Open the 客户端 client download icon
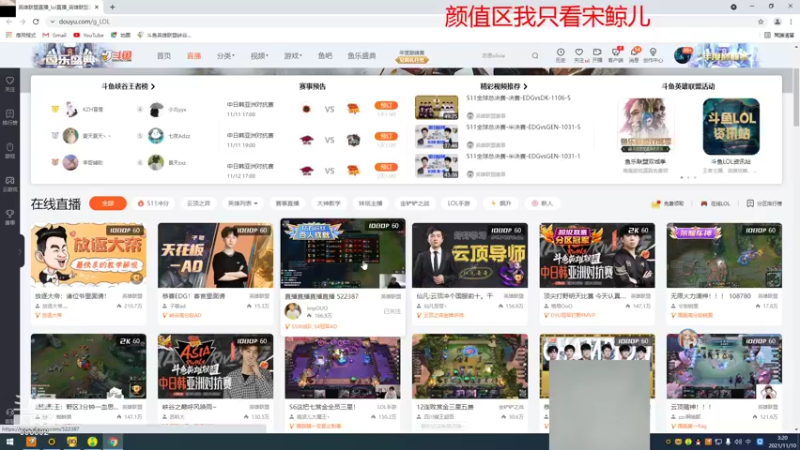 (615, 55)
